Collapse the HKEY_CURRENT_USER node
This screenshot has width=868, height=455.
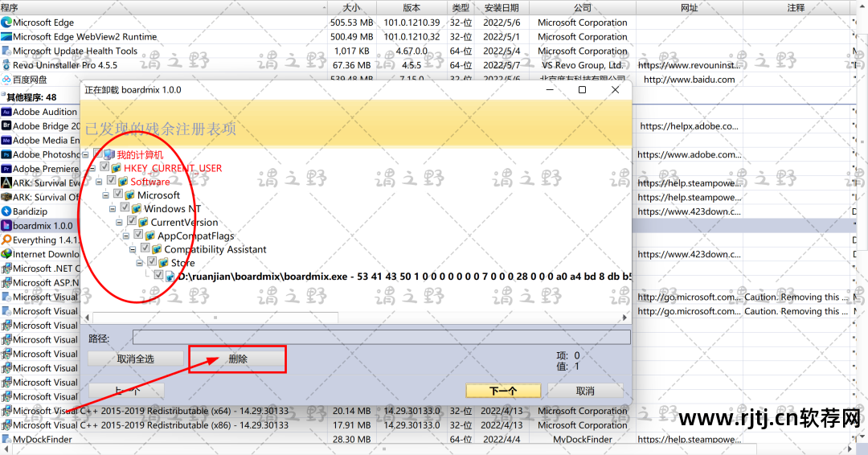pyautogui.click(x=92, y=168)
